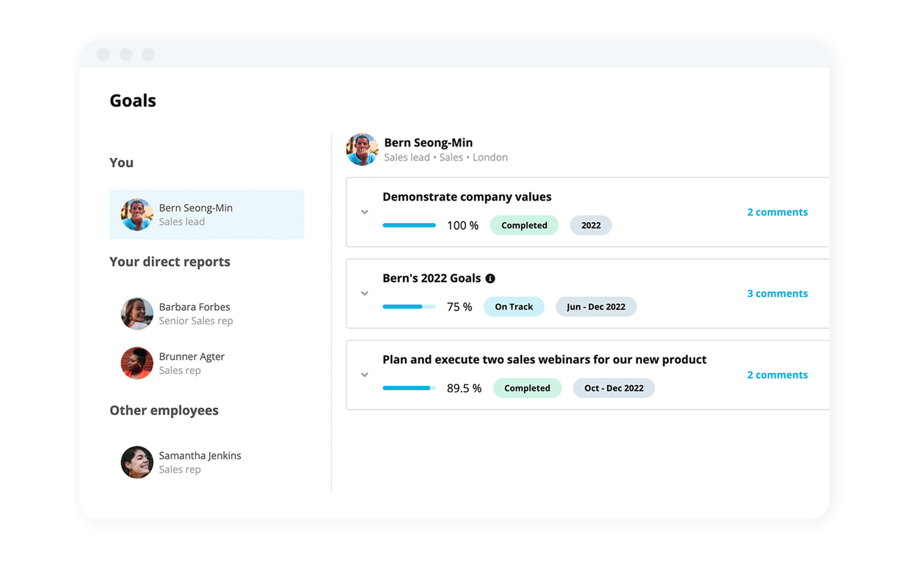Expand Bern's 2022 Goals row
Screen dimensions: 921x588
(365, 293)
